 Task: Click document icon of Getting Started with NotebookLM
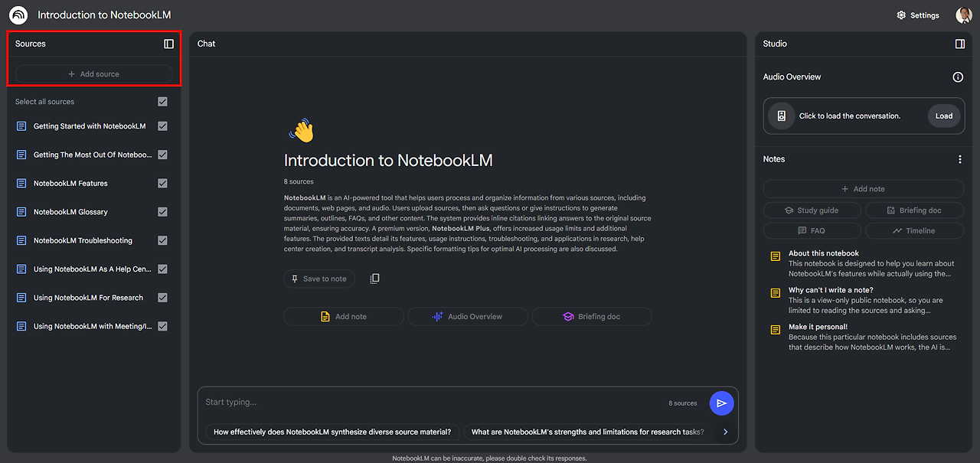click(21, 126)
